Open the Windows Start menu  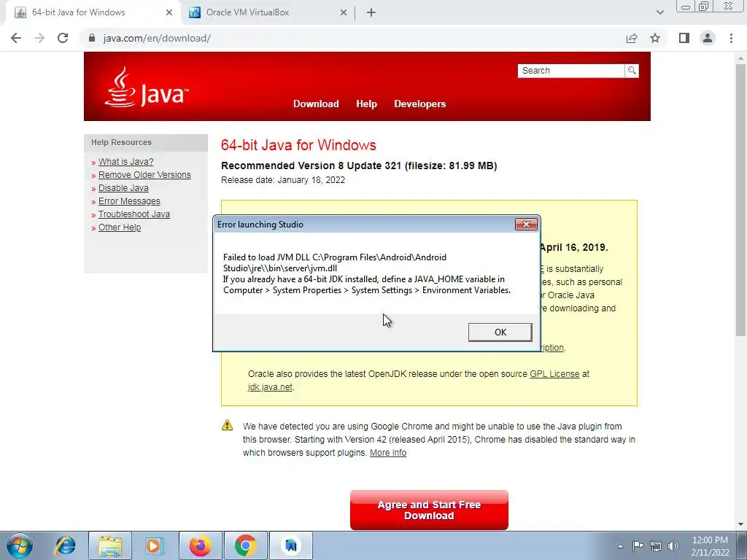click(x=20, y=545)
